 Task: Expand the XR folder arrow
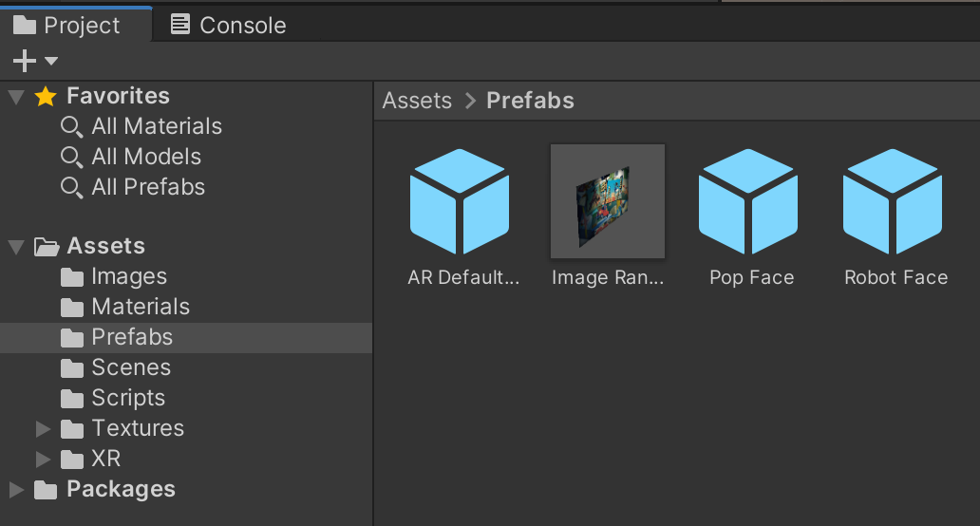point(43,460)
